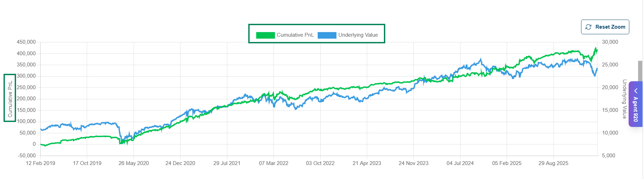Select the 12 Feb 2019 date label
This screenshot has width=644, height=179.
click(x=41, y=163)
